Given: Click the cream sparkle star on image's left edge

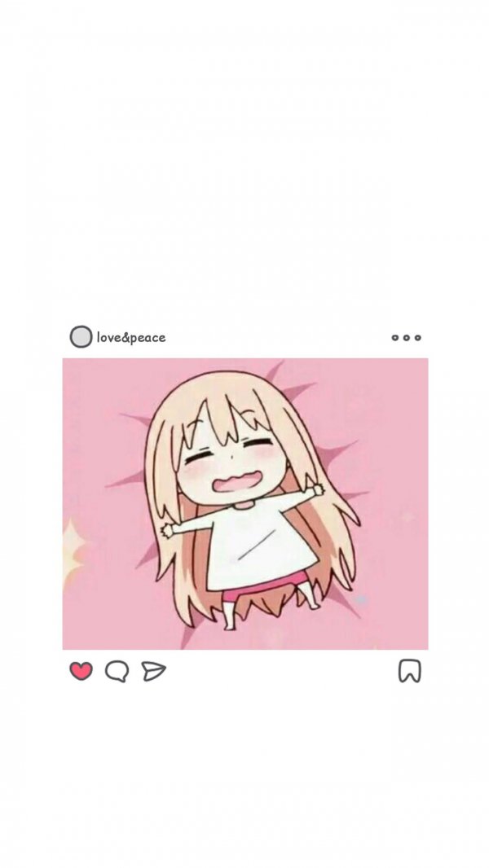Looking at the screenshot, I should pos(73,554).
